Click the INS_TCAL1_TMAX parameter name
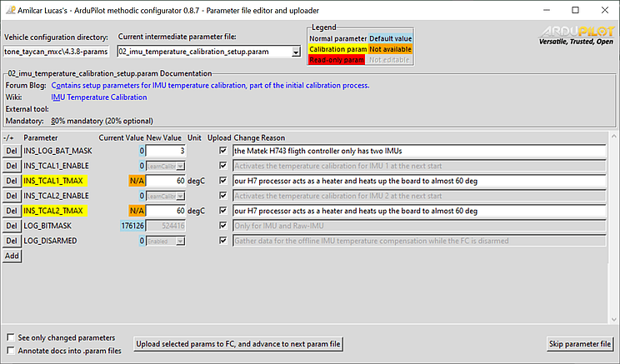Viewport: 620px width, 364px height. coord(55,181)
